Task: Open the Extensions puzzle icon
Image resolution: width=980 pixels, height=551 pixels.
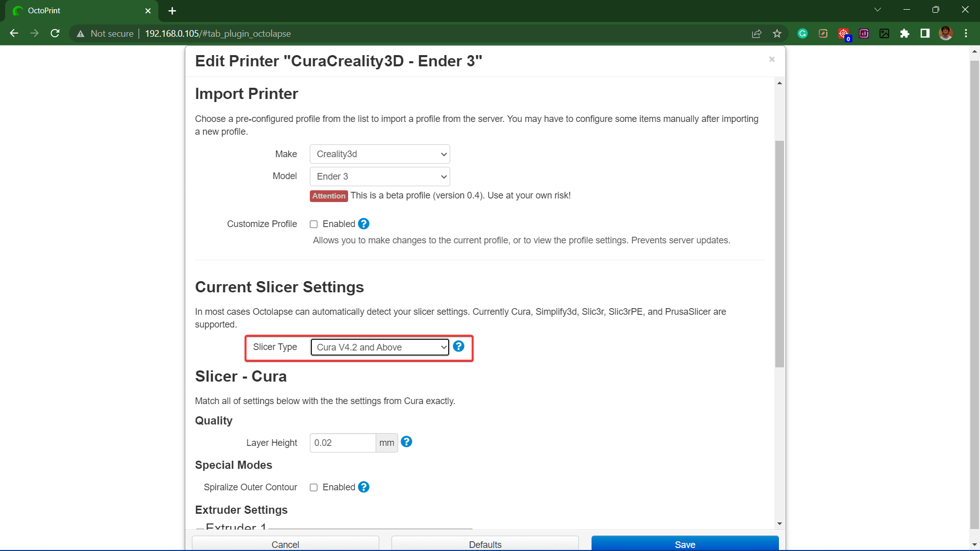Action: pos(904,34)
